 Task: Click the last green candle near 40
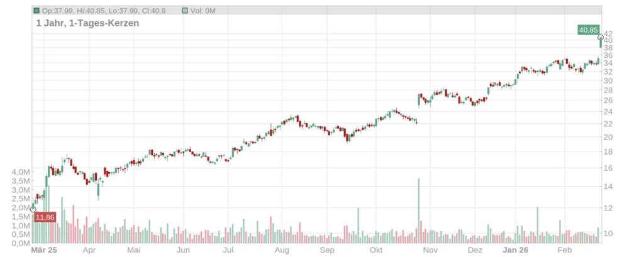(600, 42)
